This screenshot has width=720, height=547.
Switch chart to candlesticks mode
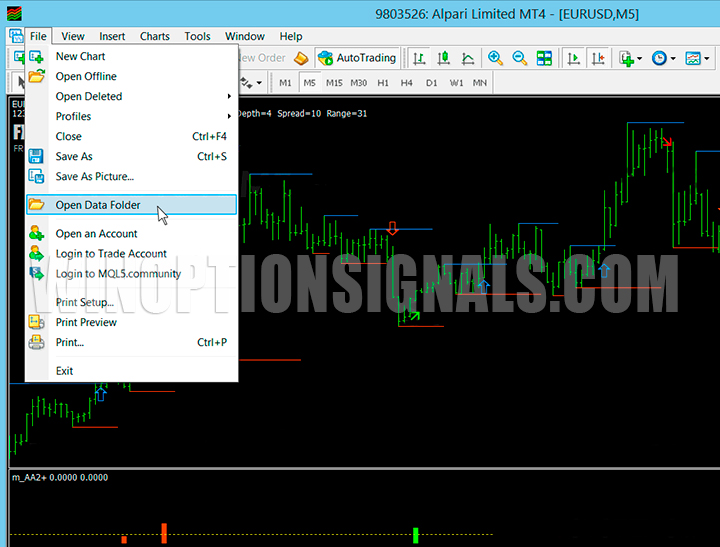tap(443, 58)
